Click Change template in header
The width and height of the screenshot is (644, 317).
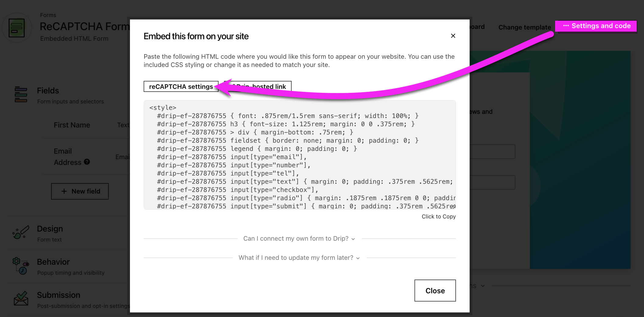click(524, 27)
